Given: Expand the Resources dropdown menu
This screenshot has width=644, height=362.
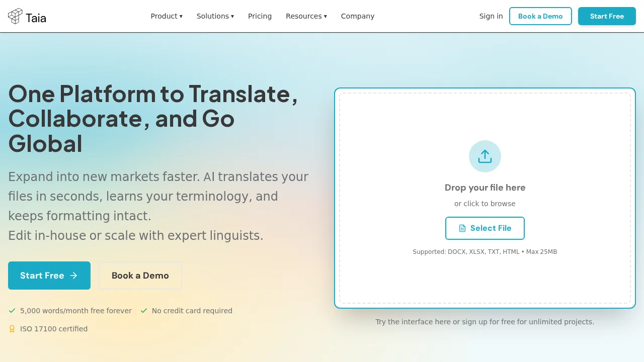Looking at the screenshot, I should (x=306, y=16).
